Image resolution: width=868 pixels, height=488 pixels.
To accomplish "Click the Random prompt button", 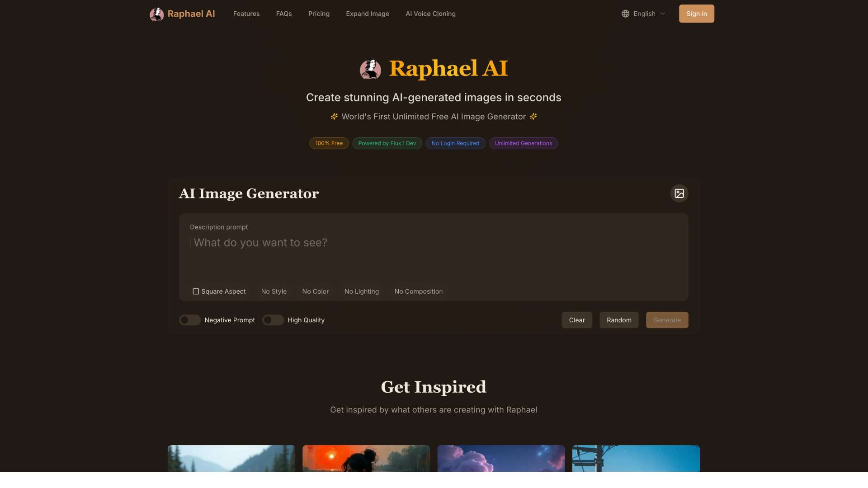I will [619, 320].
